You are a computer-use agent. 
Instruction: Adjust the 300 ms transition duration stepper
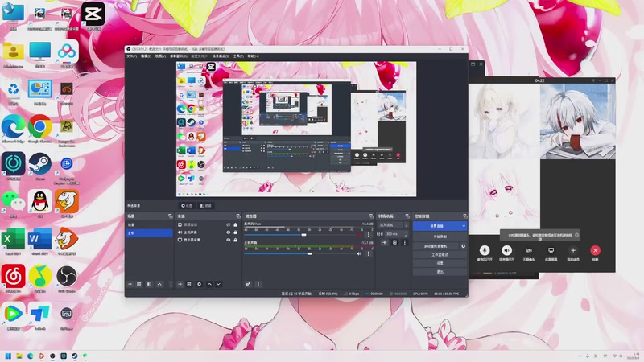pos(406,234)
